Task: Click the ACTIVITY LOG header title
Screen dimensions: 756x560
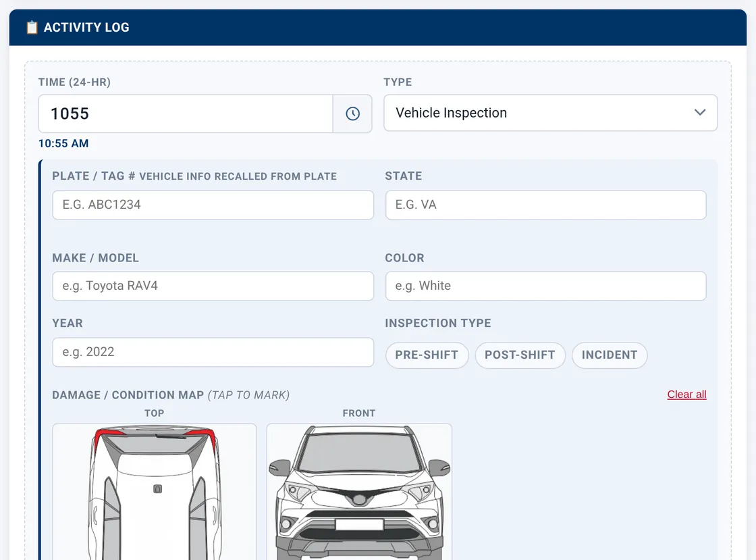Action: point(86,28)
